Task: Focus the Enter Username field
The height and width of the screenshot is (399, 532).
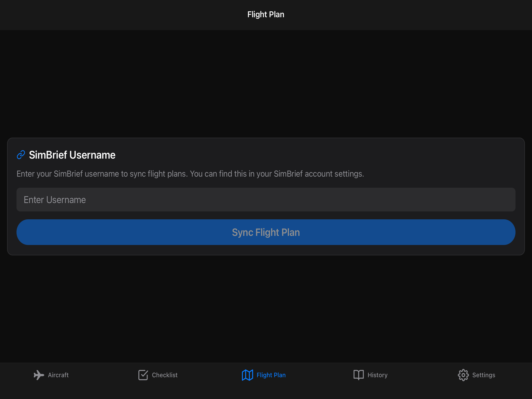Action: (x=266, y=200)
